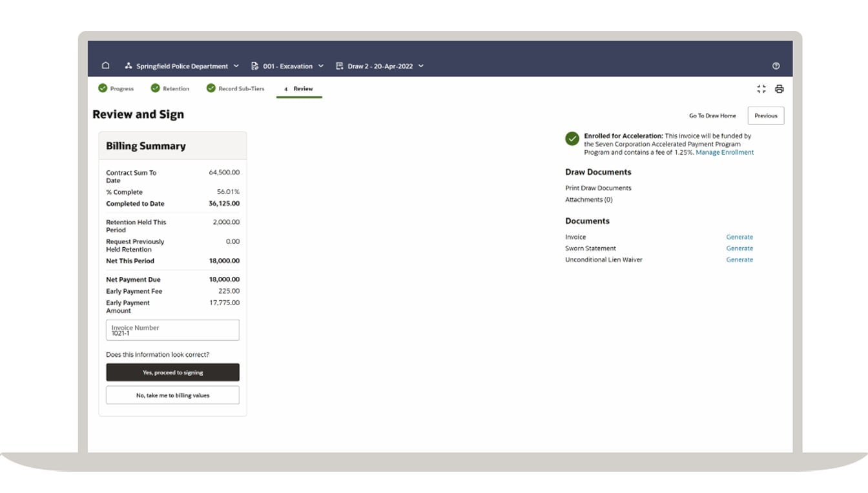
Task: Click the document icon next to 001 - Excavation
Action: point(256,65)
